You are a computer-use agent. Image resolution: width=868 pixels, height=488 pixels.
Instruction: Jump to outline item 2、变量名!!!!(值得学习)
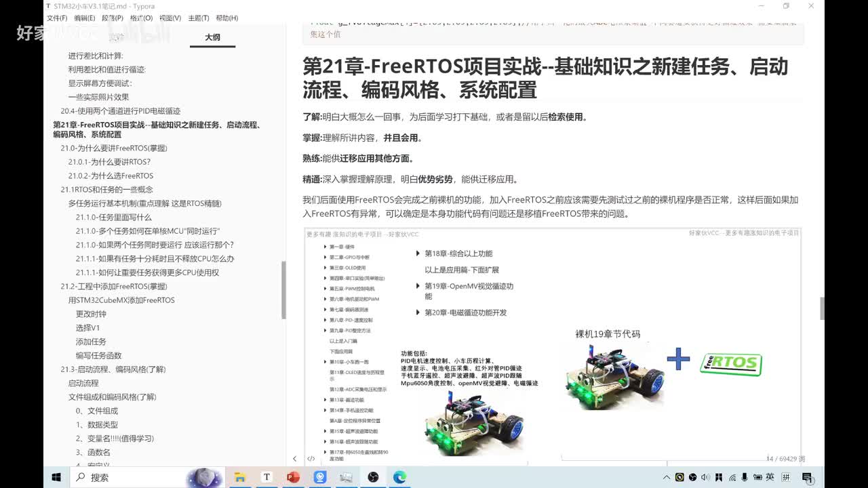(x=115, y=439)
